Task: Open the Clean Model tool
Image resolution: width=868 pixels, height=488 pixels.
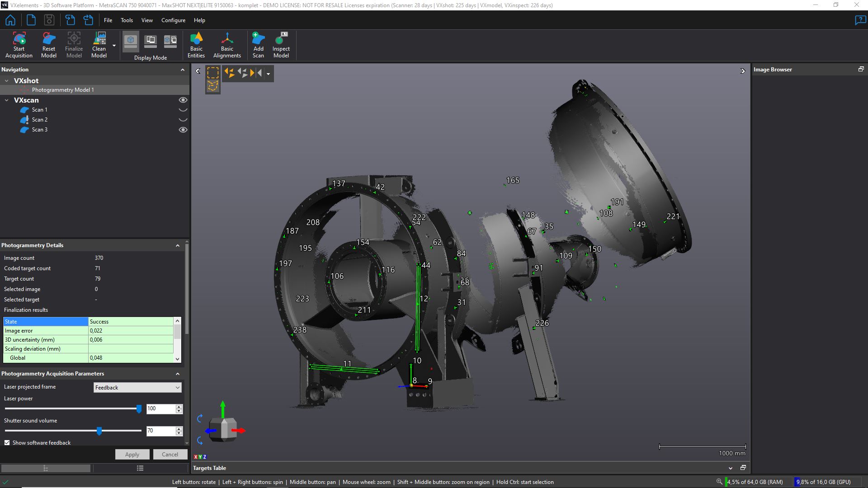Action: [99, 40]
